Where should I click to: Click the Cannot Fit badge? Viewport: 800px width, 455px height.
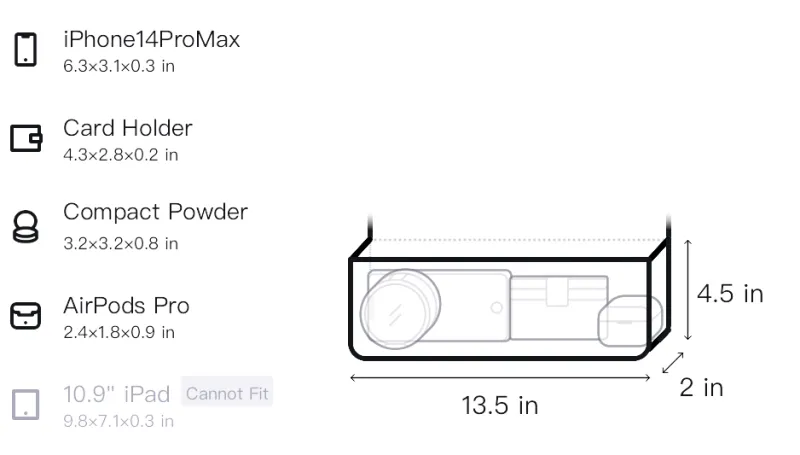point(227,393)
